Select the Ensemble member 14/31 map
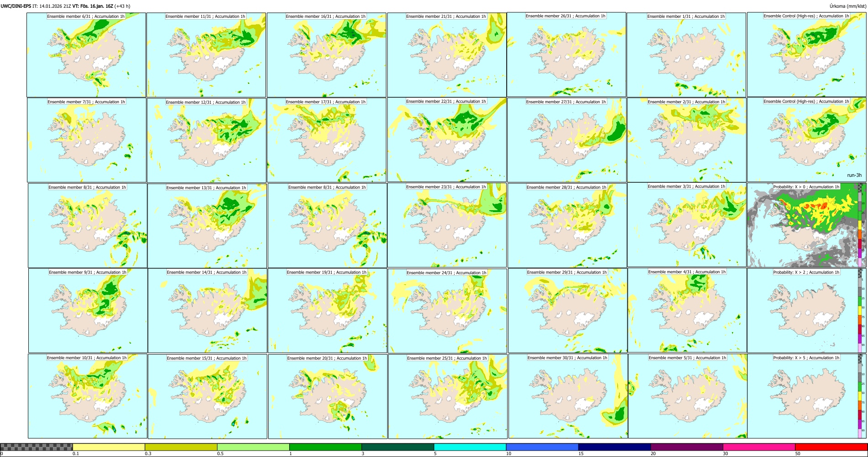The width and height of the screenshot is (868, 457). pos(208,311)
